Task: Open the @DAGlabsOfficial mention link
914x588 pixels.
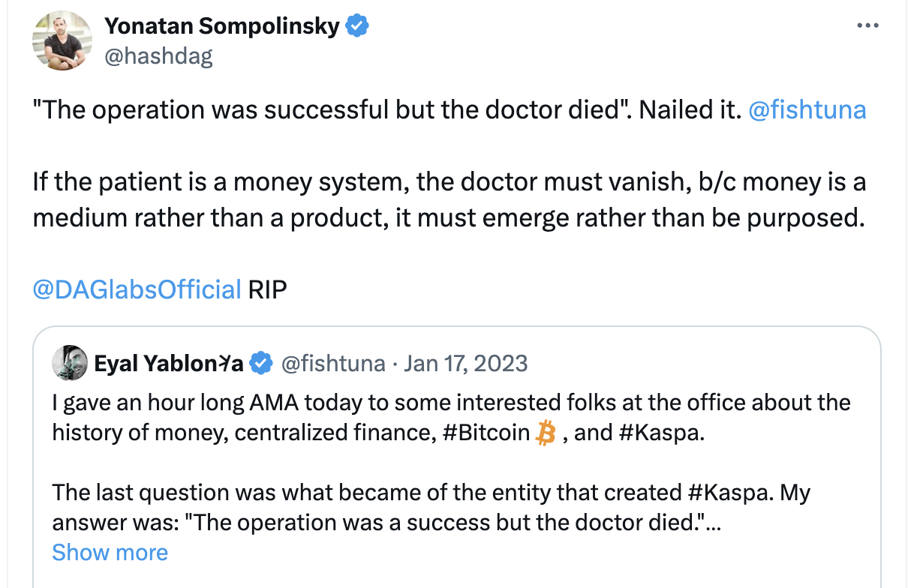Action: 137,289
